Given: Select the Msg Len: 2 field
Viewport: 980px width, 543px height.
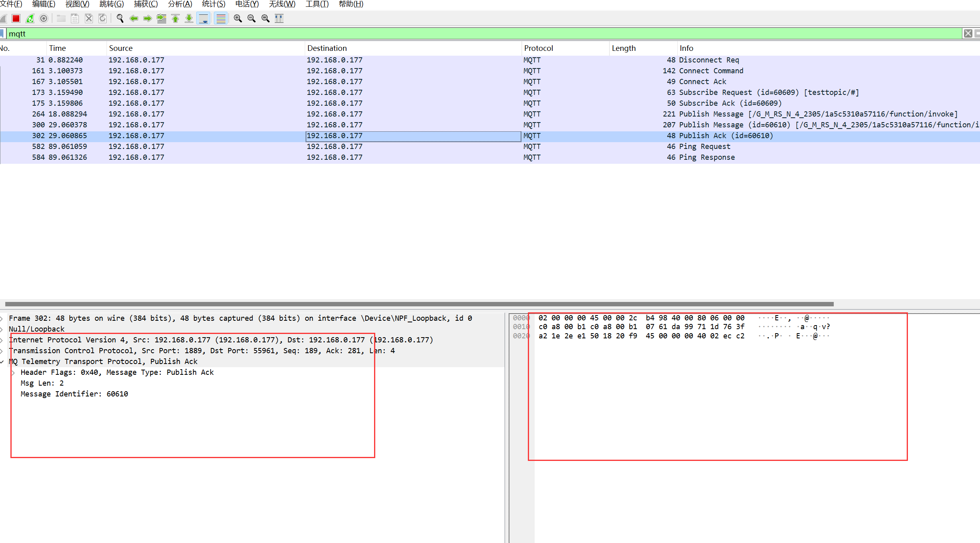Looking at the screenshot, I should [42, 383].
